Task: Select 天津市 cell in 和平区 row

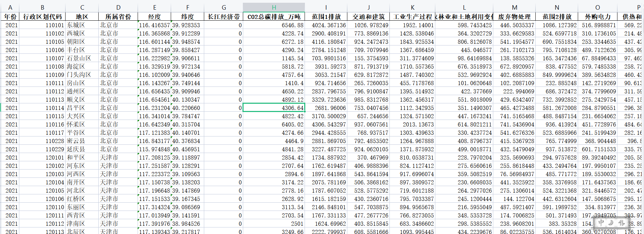Action: (x=118, y=157)
